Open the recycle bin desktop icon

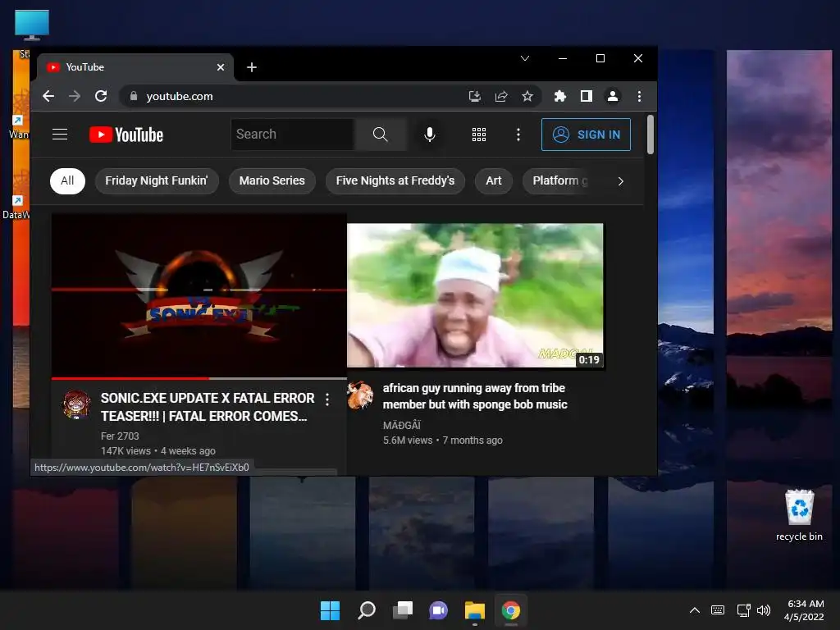(x=799, y=515)
